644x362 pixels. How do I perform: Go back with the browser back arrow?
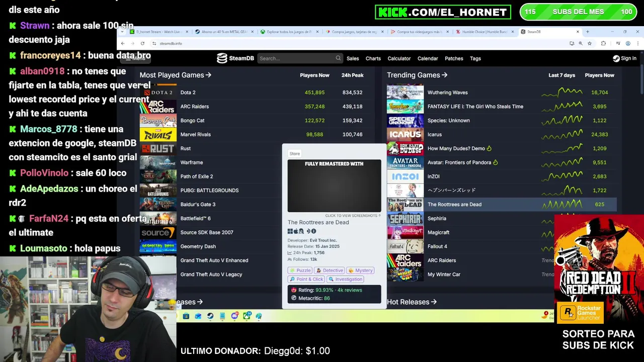(x=123, y=43)
